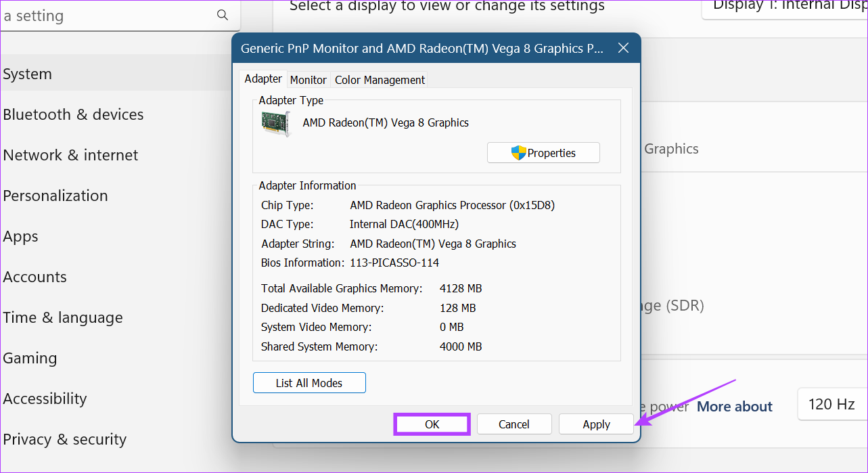
Task: Click the adapter card icon under Adapter Type
Action: pyautogui.click(x=276, y=124)
